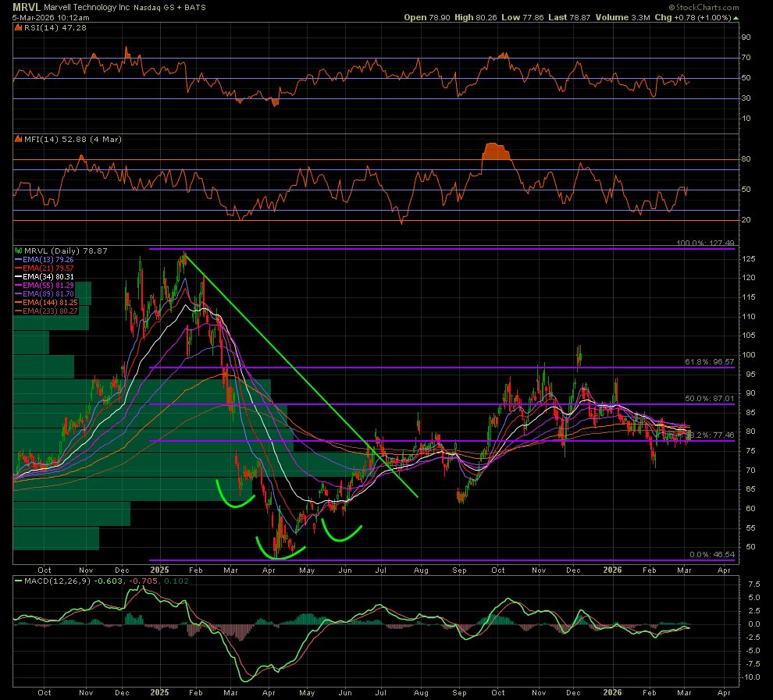
Task: Click the 50.0%: 87.01 Fibonacci label
Action: coord(710,398)
